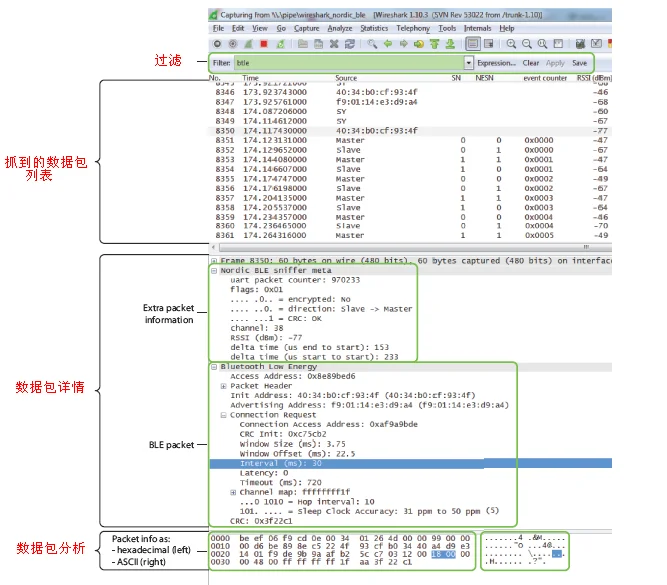667x585 pixels.
Task: Collapse the Nordic BLE sniffer meta section
Action: pyautogui.click(x=214, y=271)
